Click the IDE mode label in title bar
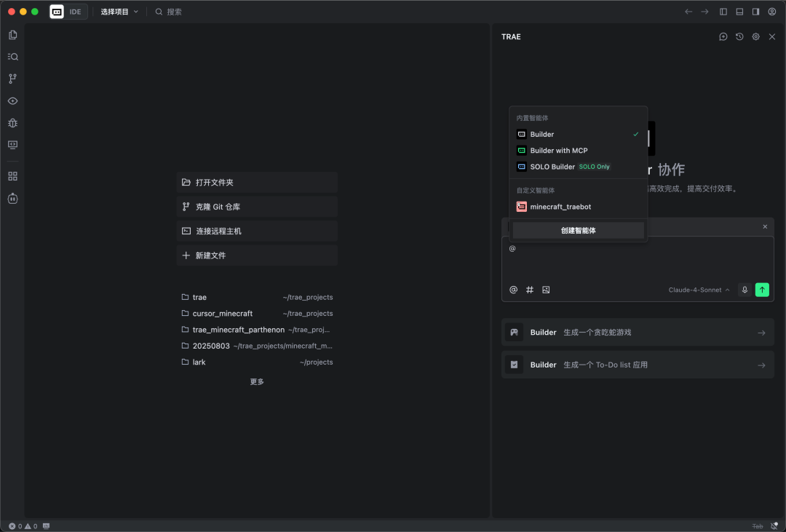The width and height of the screenshot is (786, 532). click(75, 12)
